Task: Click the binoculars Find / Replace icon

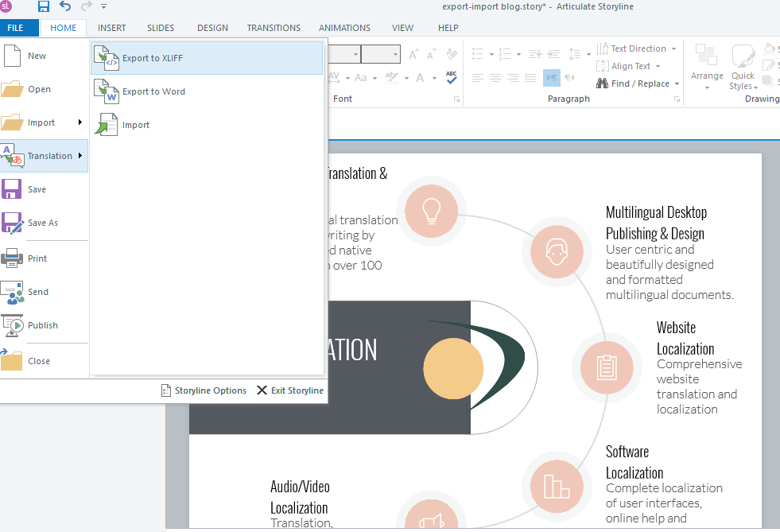Action: click(603, 83)
